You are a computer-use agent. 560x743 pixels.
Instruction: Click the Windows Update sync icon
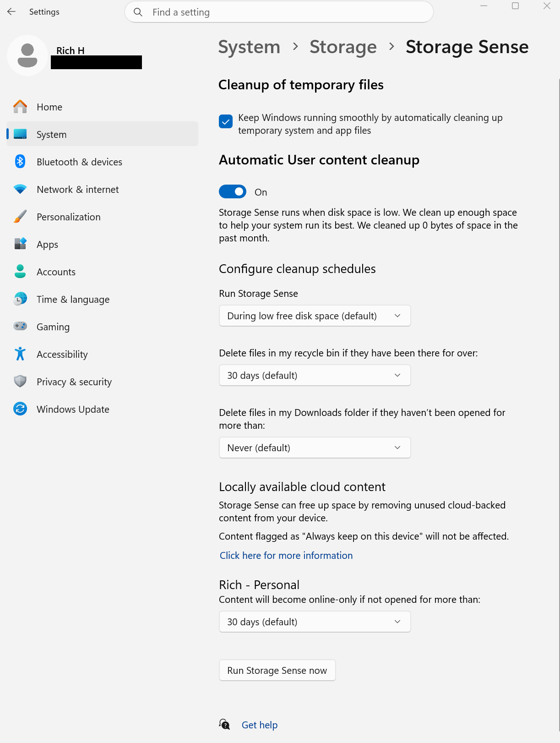[20, 409]
